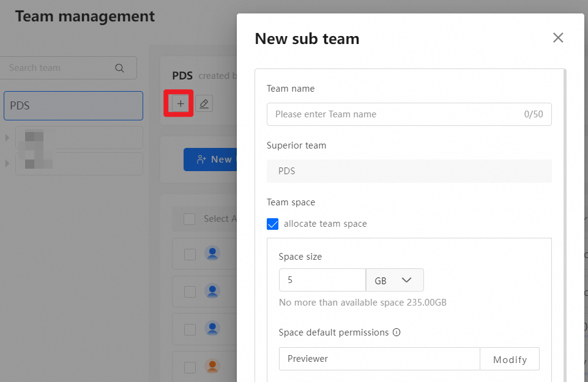Toggle the Select All checkbox
This screenshot has height=382, width=588.
pos(190,219)
